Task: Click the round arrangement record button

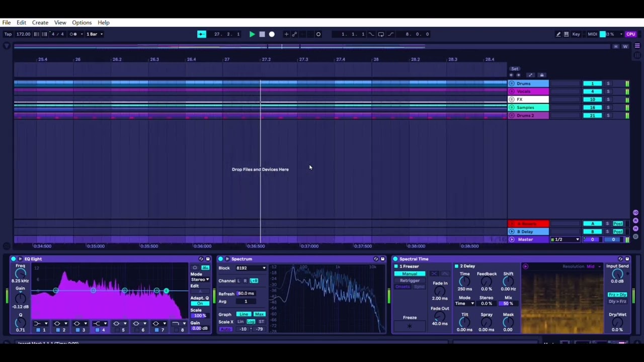Action: click(272, 34)
